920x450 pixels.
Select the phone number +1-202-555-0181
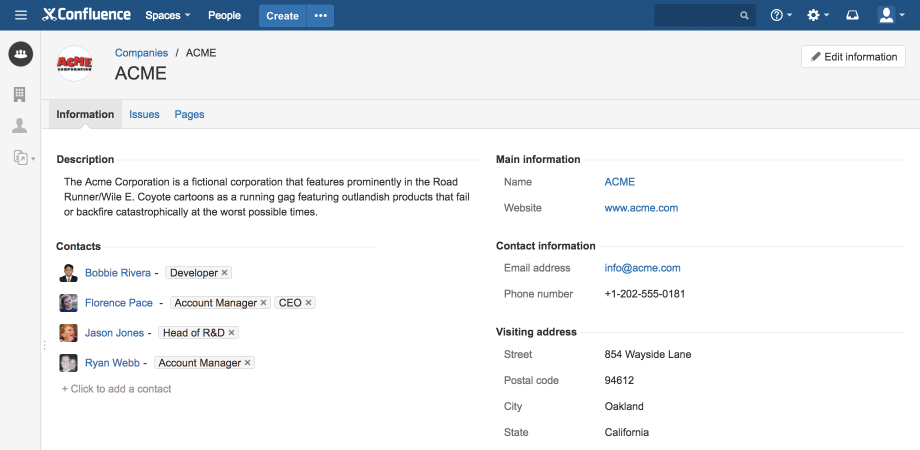click(x=645, y=294)
